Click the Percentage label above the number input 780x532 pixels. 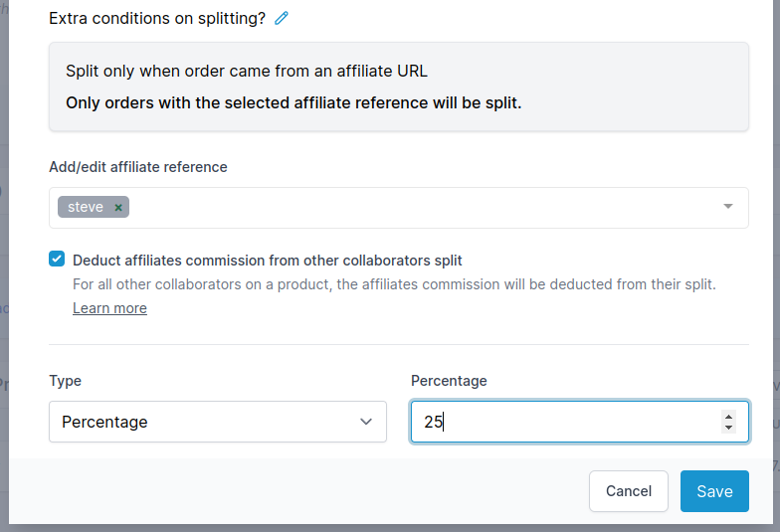pos(449,381)
